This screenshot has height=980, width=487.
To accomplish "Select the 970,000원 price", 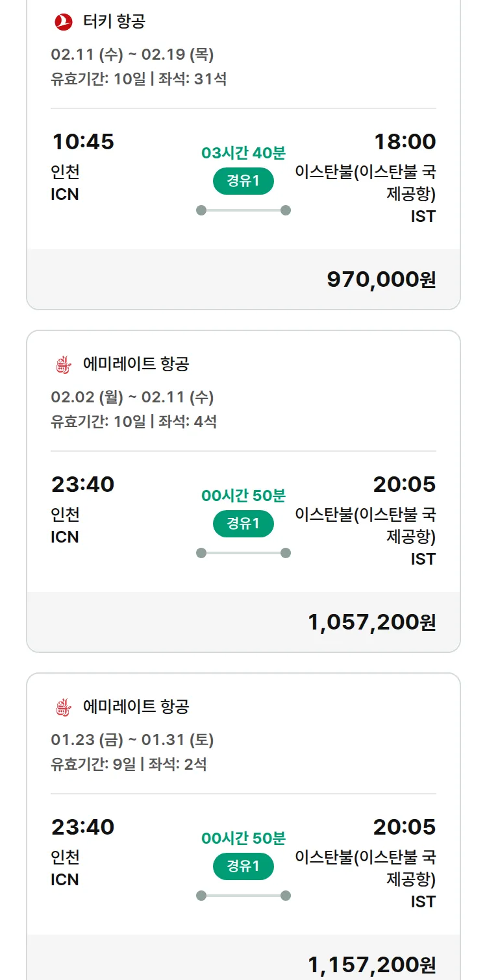I will (x=381, y=280).
